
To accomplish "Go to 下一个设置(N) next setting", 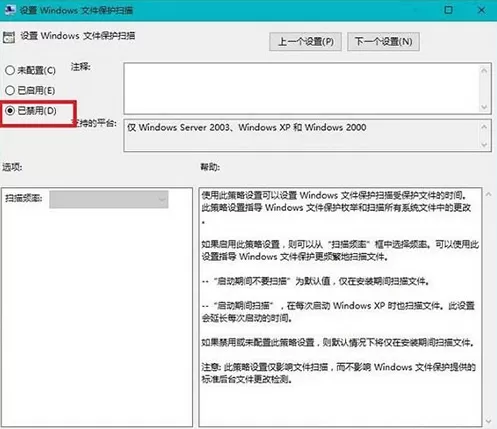I will 383,42.
